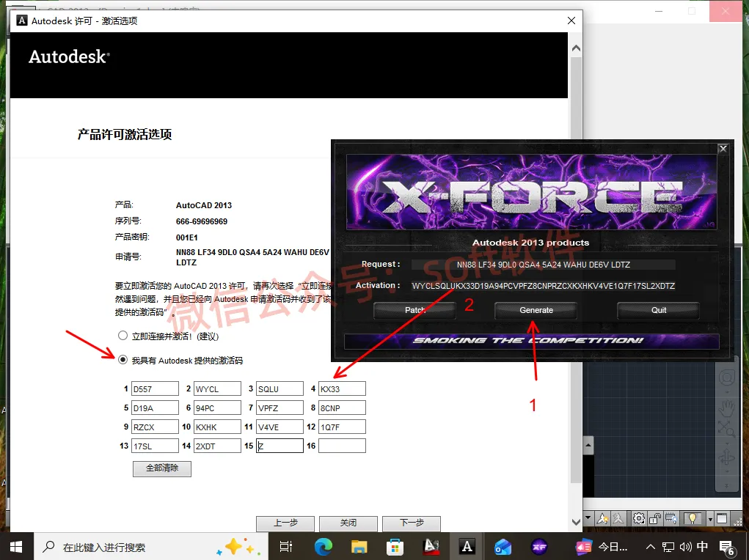Click the Quit button in X-Force

pyautogui.click(x=658, y=310)
